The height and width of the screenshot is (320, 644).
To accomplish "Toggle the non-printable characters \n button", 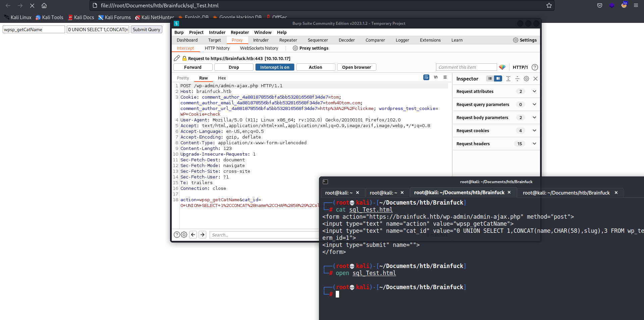I will click(x=436, y=77).
